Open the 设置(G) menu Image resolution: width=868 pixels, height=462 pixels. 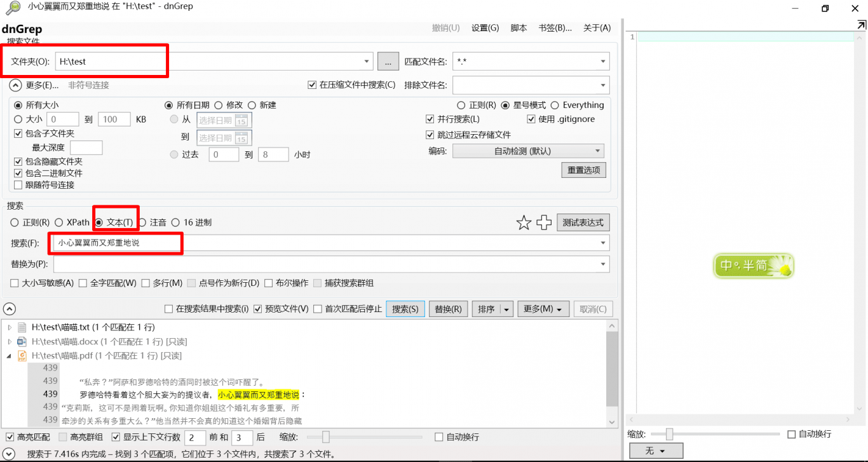click(x=485, y=28)
